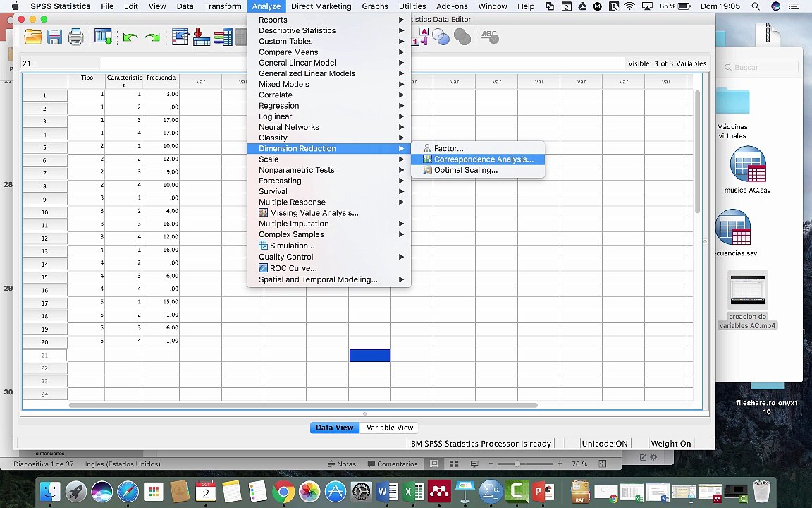Launch Microsoft Excel from the dock
812x508 pixels.
pyautogui.click(x=413, y=492)
